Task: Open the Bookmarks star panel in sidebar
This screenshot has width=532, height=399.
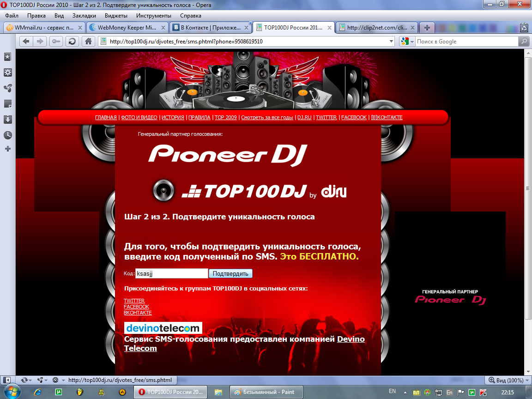Action: 7,57
